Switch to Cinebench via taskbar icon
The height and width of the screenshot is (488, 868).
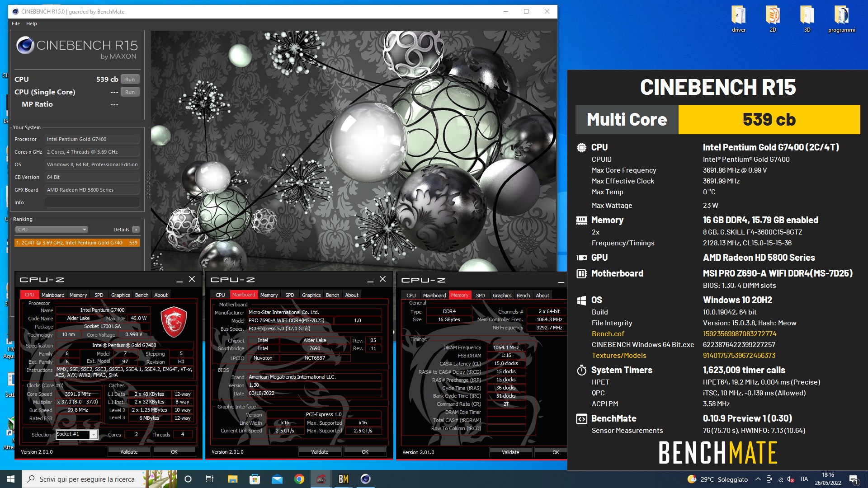(365, 479)
